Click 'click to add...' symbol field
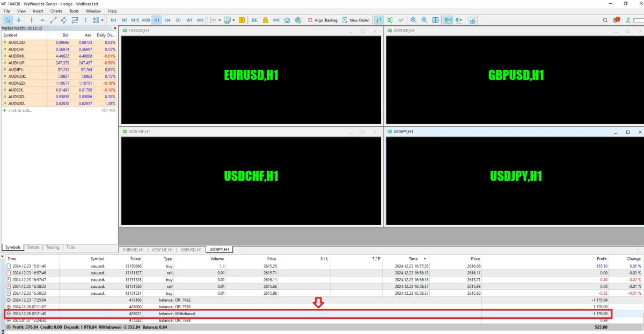This screenshot has height=334, width=644. pos(20,110)
